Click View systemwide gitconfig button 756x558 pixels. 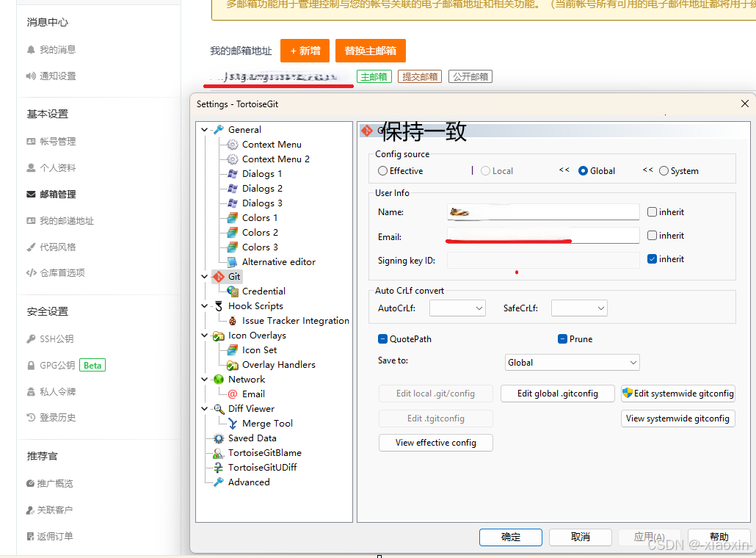[678, 418]
